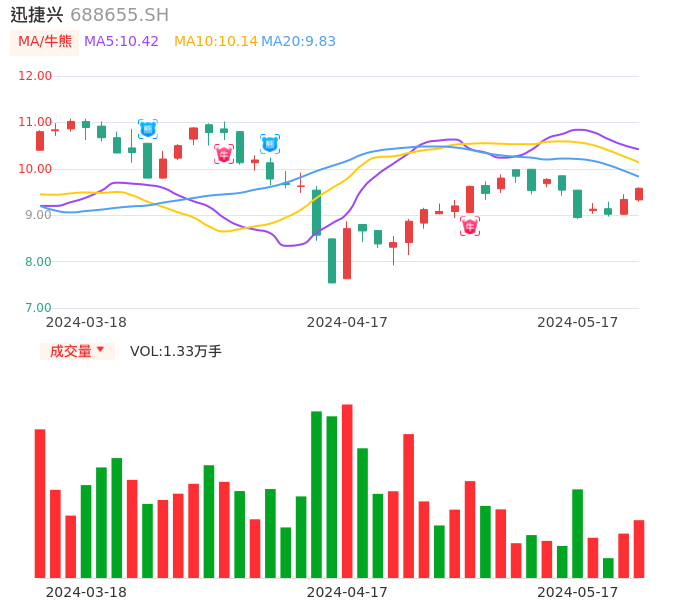The height and width of the screenshot is (606, 686).
Task: Click the pink bull marker icon near 10.30
Action: pos(224,154)
